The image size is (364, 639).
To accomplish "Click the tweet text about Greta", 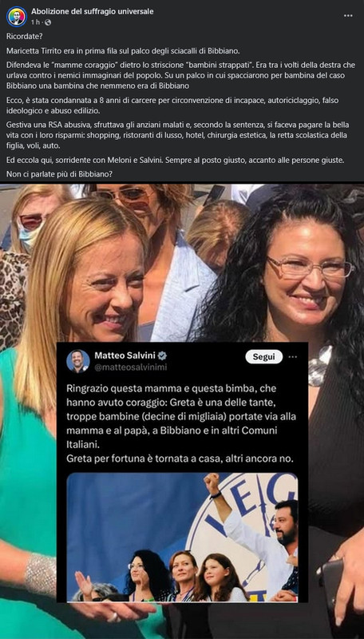I will click(180, 423).
